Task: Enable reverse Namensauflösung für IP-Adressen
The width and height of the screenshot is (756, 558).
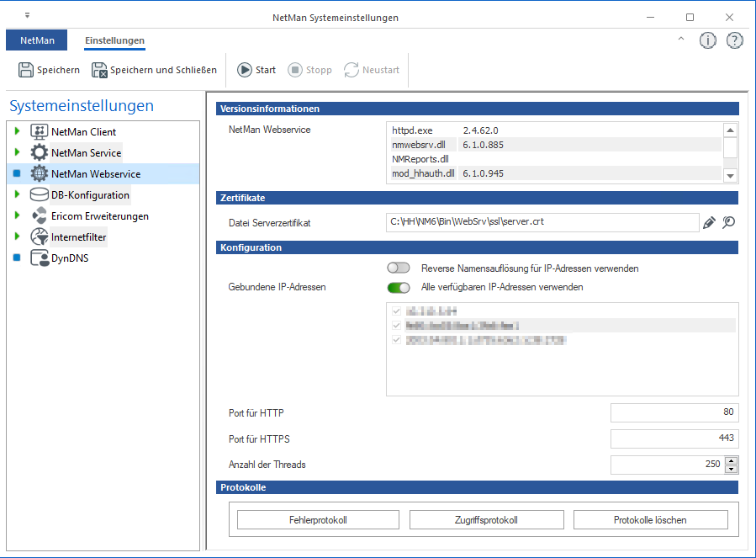Action: pyautogui.click(x=398, y=267)
